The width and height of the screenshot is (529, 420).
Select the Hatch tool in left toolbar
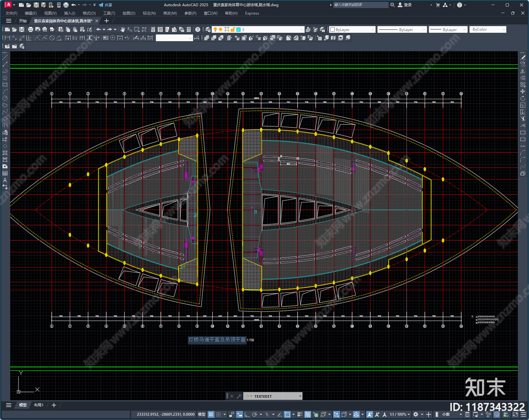click(5, 153)
